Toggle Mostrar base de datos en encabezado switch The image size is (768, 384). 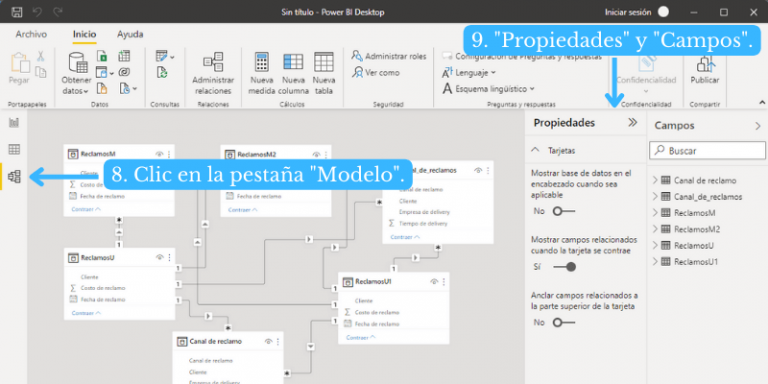coord(563,211)
